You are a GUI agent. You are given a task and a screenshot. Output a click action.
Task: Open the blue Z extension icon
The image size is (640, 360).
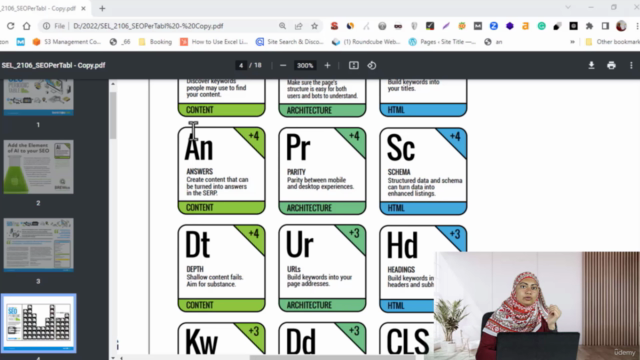[x=494, y=26]
